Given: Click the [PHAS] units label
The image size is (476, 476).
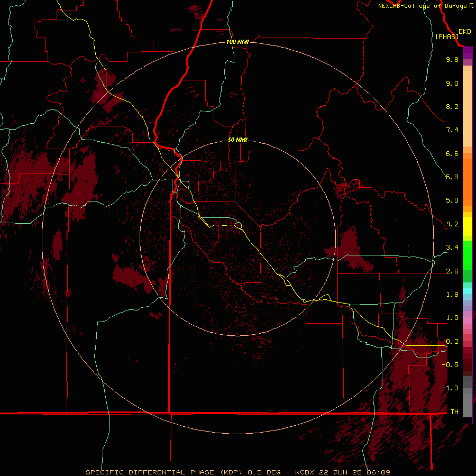Looking at the screenshot, I should [447, 36].
